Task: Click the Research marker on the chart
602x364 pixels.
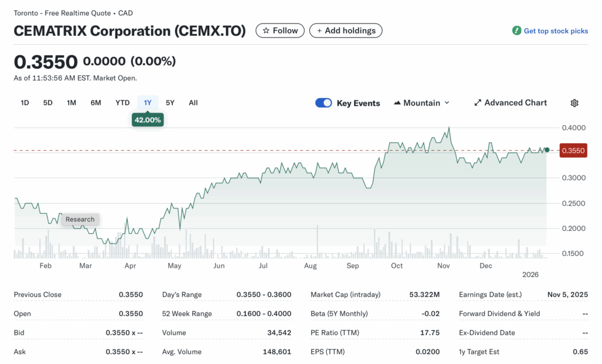Action: [x=80, y=219]
